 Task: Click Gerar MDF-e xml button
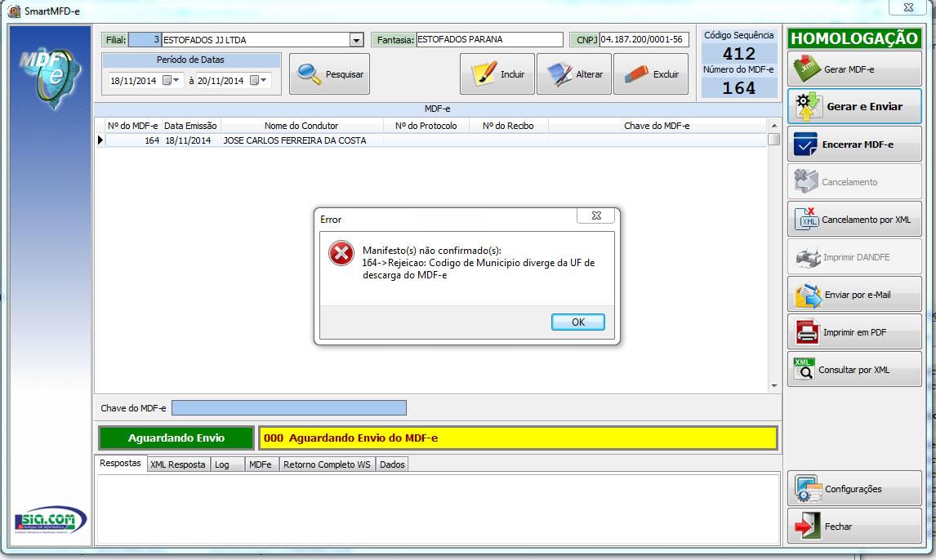point(854,69)
